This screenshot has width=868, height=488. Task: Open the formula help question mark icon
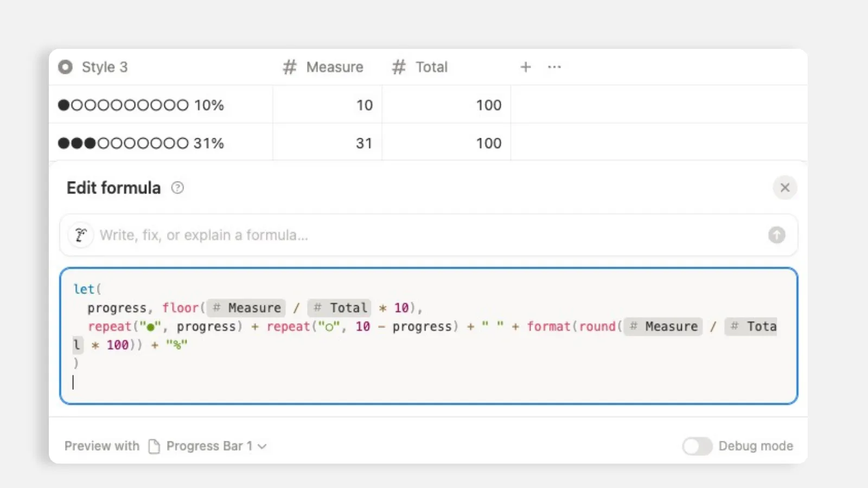pyautogui.click(x=177, y=188)
